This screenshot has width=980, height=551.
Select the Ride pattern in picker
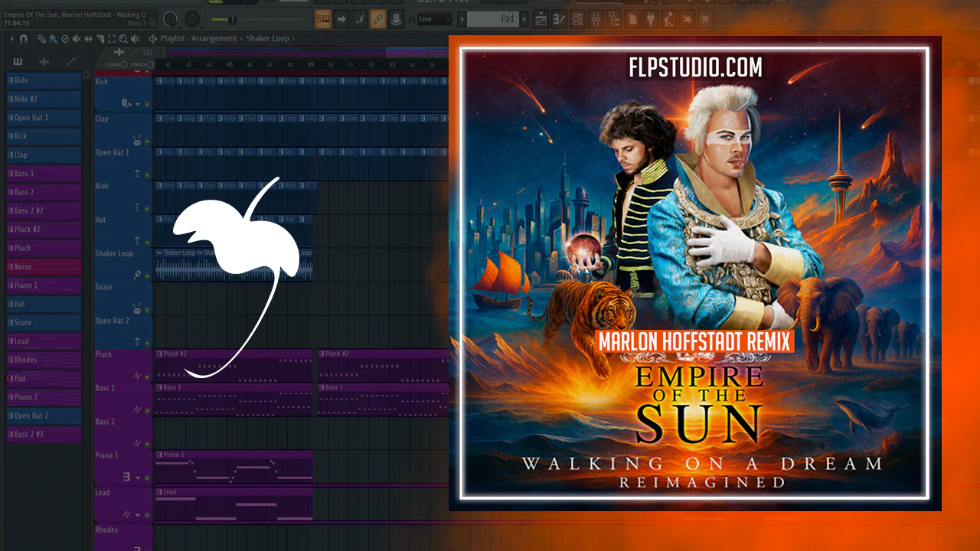point(44,80)
